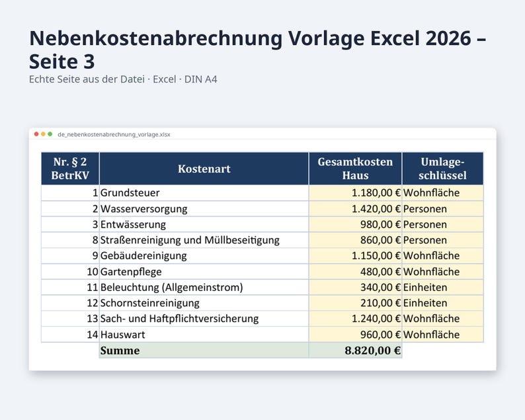Click the 'Gartenpflege' cell

tap(204, 272)
